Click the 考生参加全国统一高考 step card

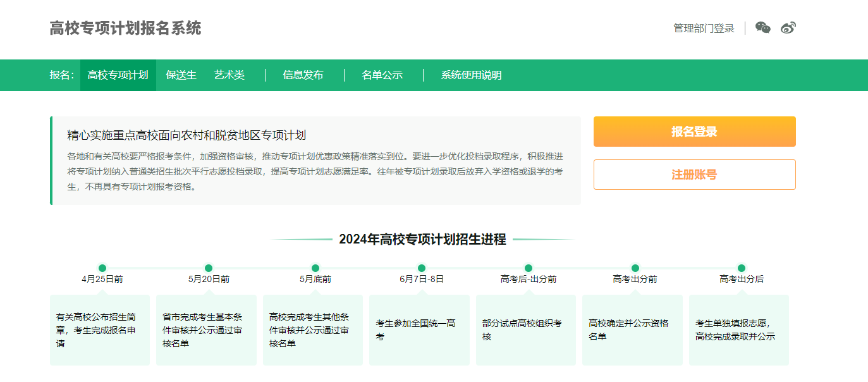pos(419,330)
